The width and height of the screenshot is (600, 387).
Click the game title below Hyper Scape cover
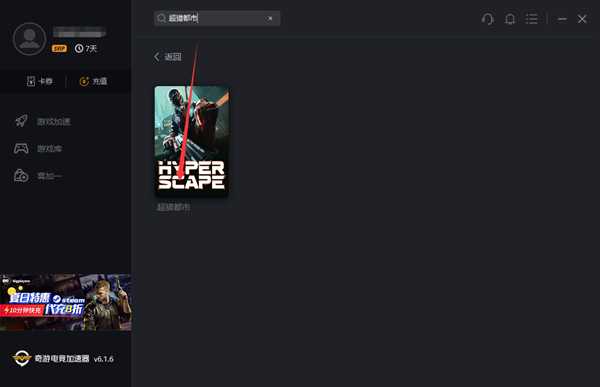pos(173,207)
